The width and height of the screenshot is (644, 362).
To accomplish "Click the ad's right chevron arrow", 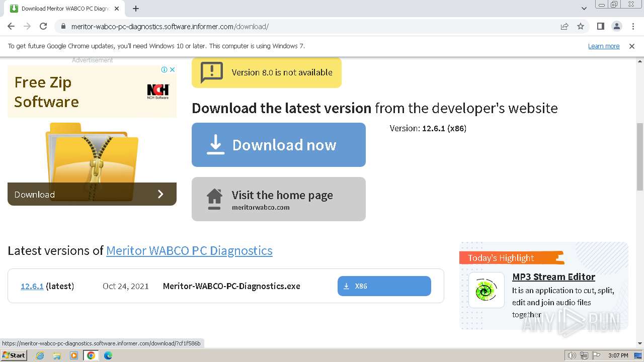I will coord(160,194).
